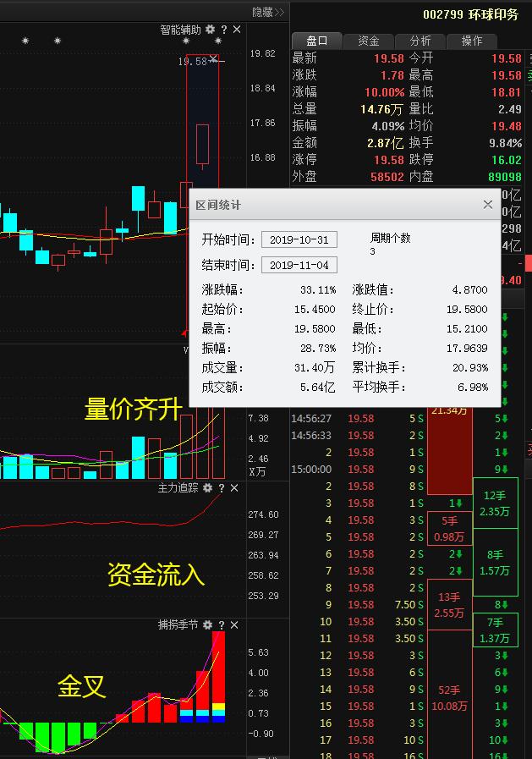Click the 周期个数 value 3 in dialog
This screenshot has height=759, width=532.
[372, 251]
